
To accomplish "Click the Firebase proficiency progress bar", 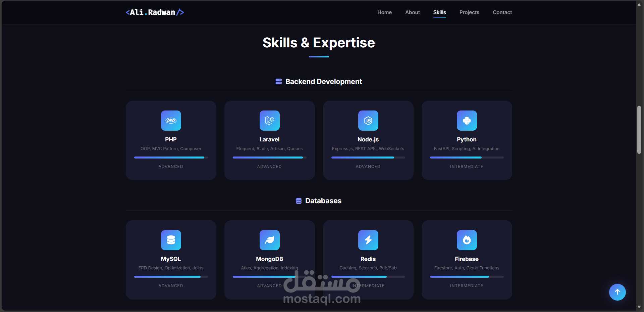I will point(467,277).
